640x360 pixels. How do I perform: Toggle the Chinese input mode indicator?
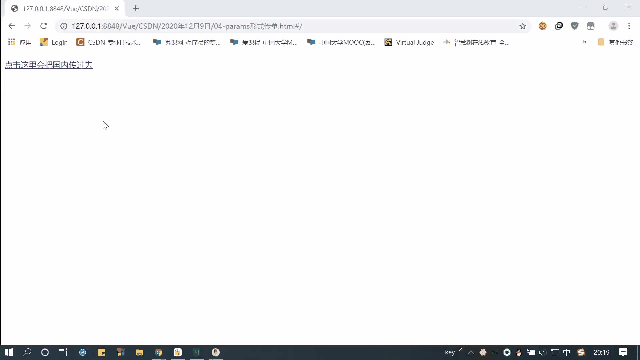(567, 352)
